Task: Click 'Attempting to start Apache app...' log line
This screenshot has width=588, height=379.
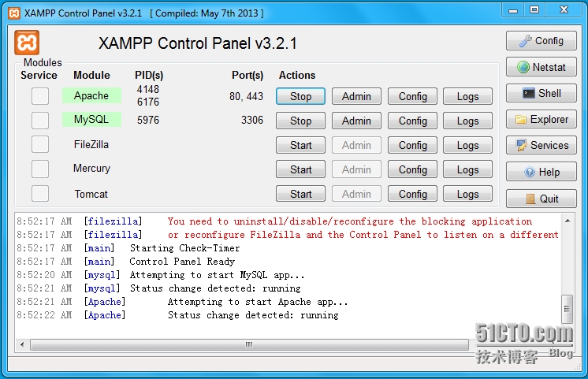Action: [258, 302]
